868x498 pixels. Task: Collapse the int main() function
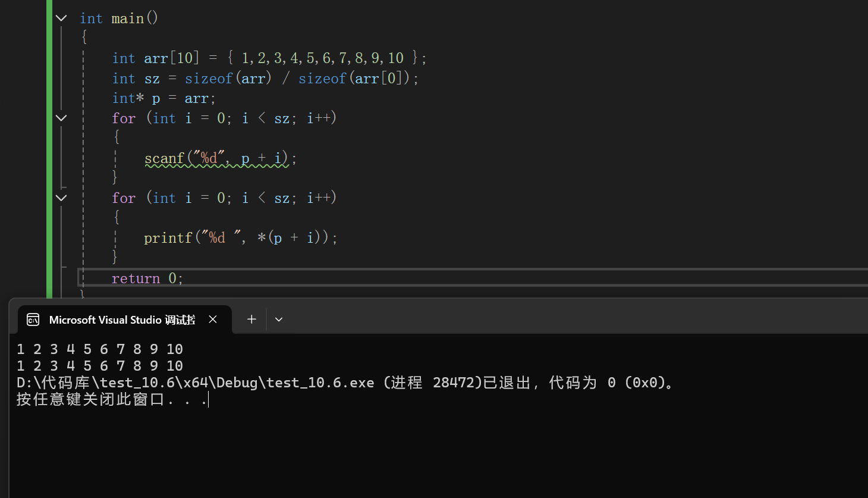pyautogui.click(x=61, y=18)
